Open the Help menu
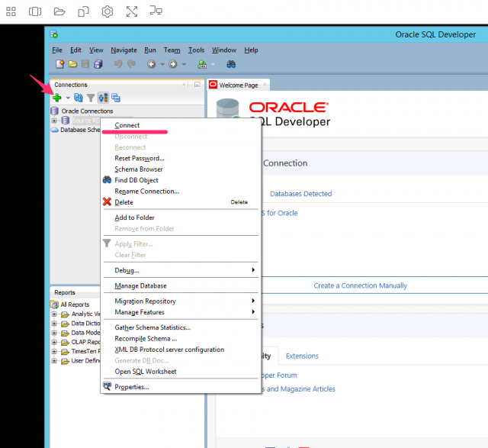The height and width of the screenshot is (448, 488). pos(251,50)
